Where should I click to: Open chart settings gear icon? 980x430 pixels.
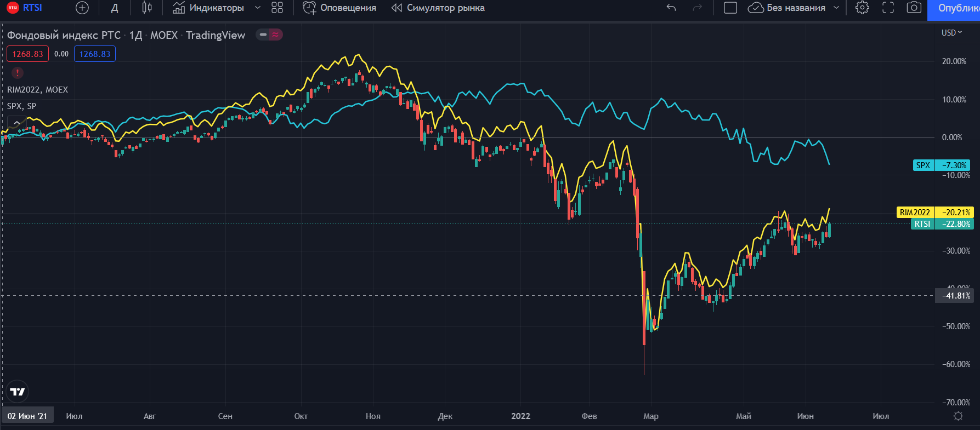pos(862,8)
